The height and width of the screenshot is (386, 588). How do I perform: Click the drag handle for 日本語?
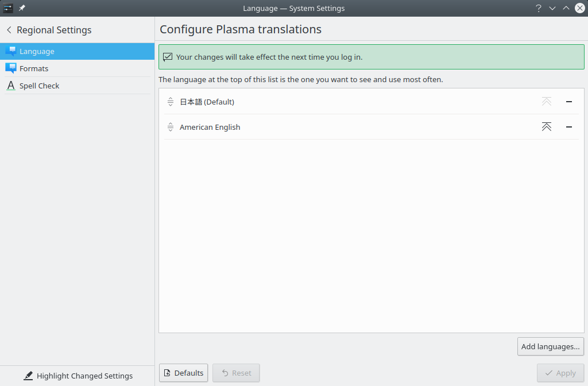point(170,102)
